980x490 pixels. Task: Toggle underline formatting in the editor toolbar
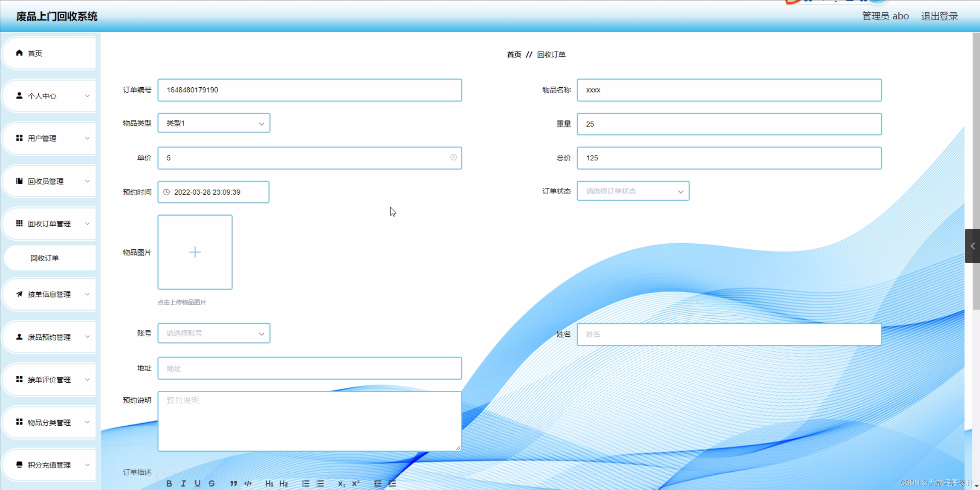coord(197,483)
